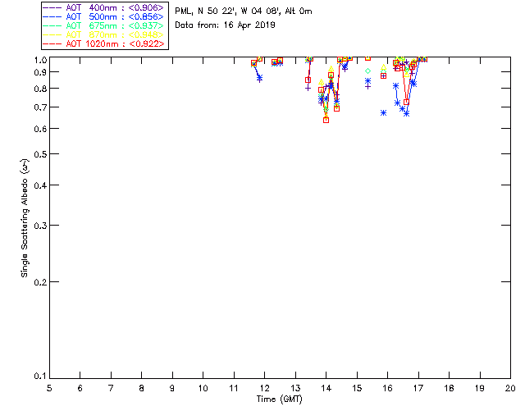Click the red square marker near 13:25
Image resolution: width=525 pixels, height=420 pixels.
[308, 80]
